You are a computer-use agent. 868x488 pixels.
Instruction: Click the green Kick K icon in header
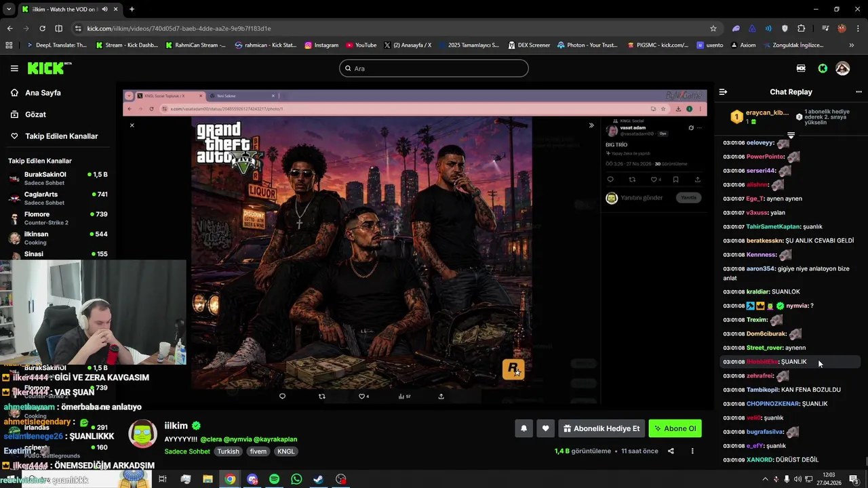823,68
